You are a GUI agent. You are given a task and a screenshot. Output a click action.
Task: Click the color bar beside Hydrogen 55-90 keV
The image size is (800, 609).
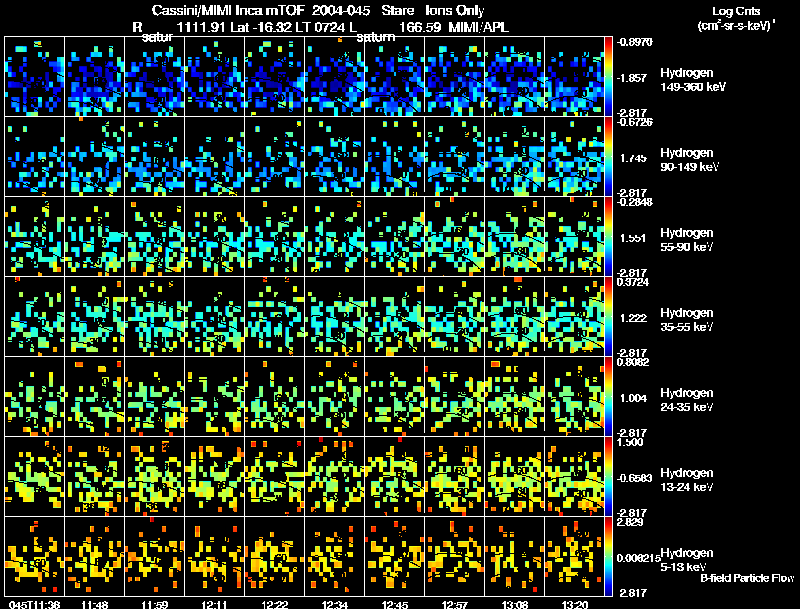(x=608, y=236)
